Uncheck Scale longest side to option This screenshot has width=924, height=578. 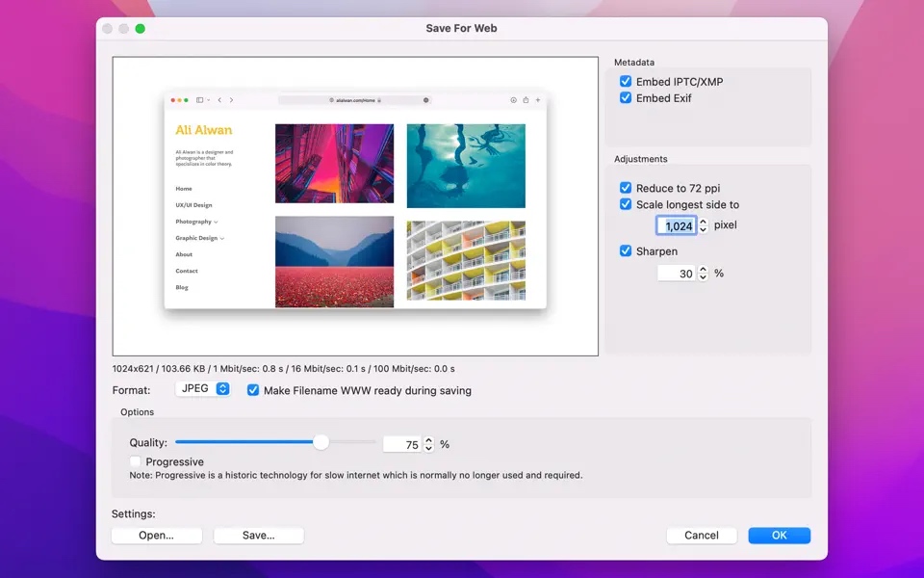tap(626, 204)
